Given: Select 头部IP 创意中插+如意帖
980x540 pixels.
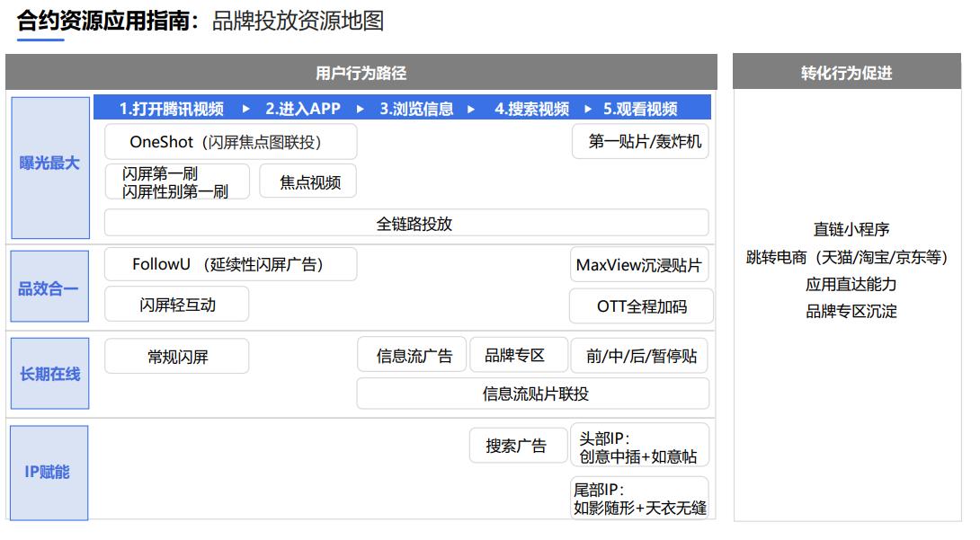Looking at the screenshot, I should 641,445.
